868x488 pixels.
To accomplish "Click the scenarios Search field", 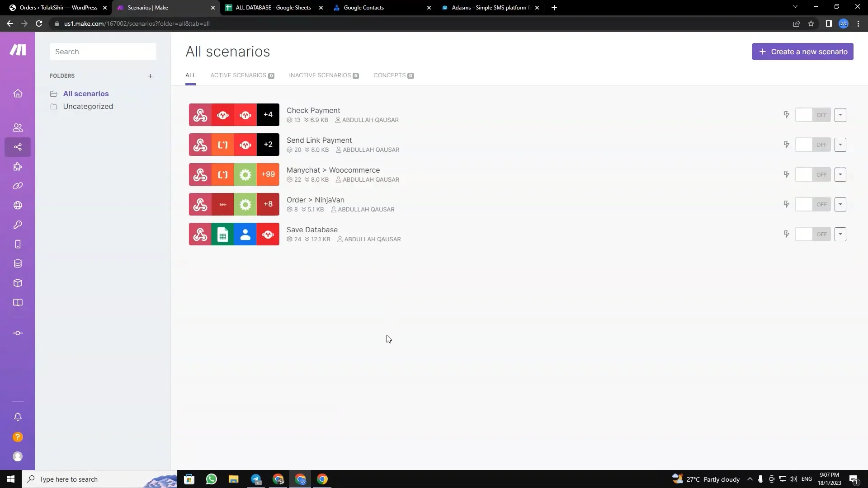I will coord(103,52).
